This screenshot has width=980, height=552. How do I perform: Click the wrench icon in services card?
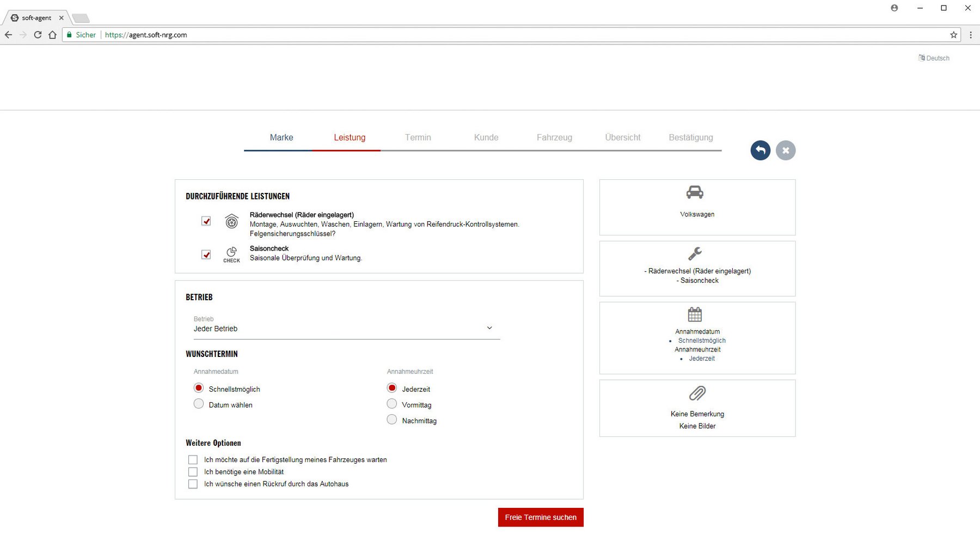click(695, 253)
